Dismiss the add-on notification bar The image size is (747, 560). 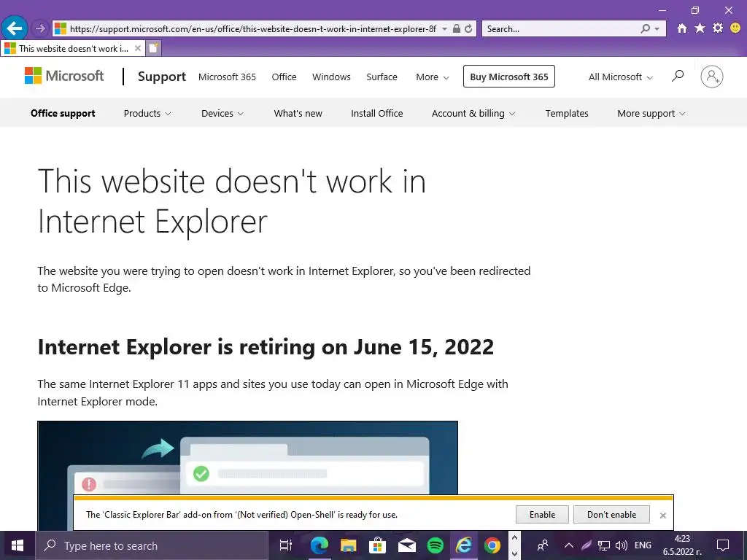coord(662,516)
